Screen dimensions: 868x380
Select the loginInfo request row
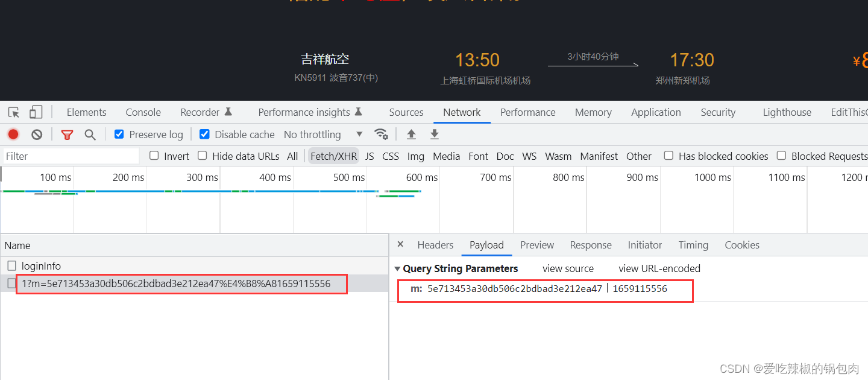(x=194, y=266)
